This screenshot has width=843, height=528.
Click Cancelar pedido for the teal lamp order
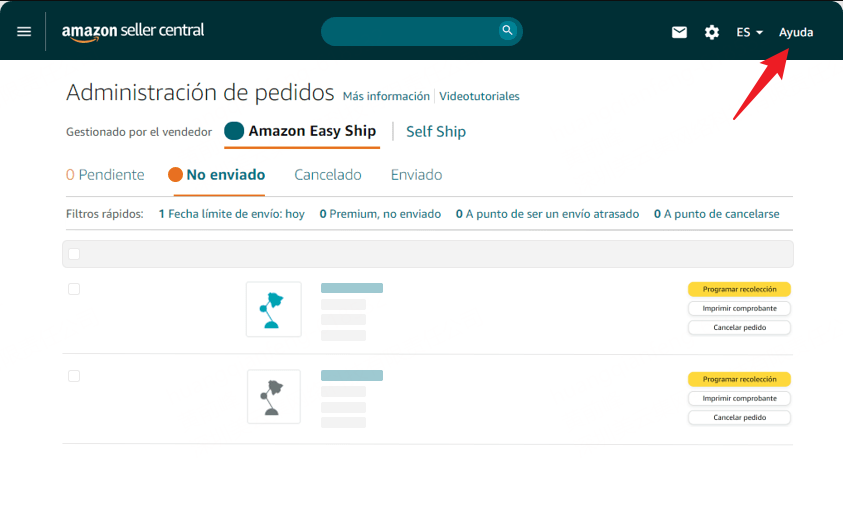739,327
